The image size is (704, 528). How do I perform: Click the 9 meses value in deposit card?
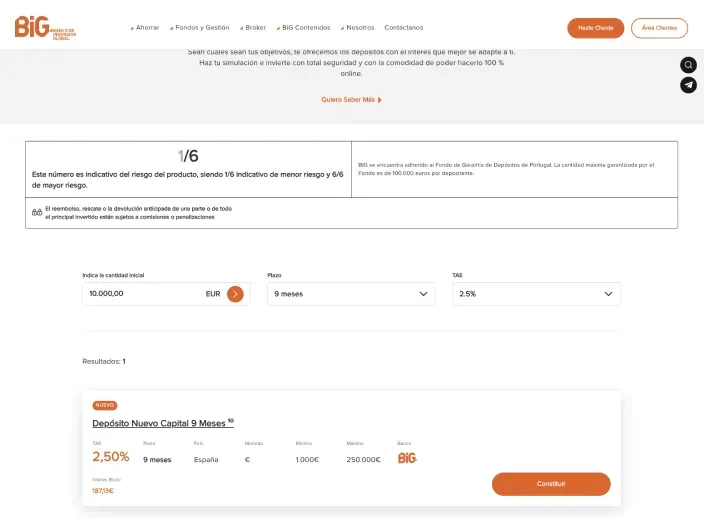click(157, 460)
